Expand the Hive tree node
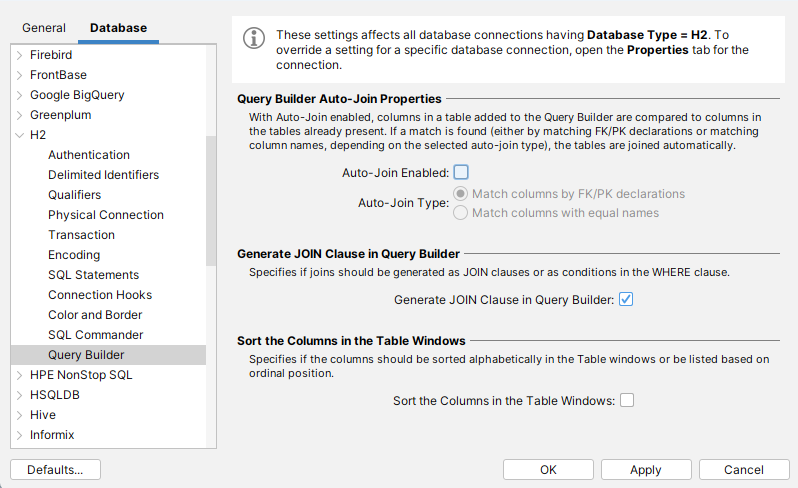 click(19, 415)
